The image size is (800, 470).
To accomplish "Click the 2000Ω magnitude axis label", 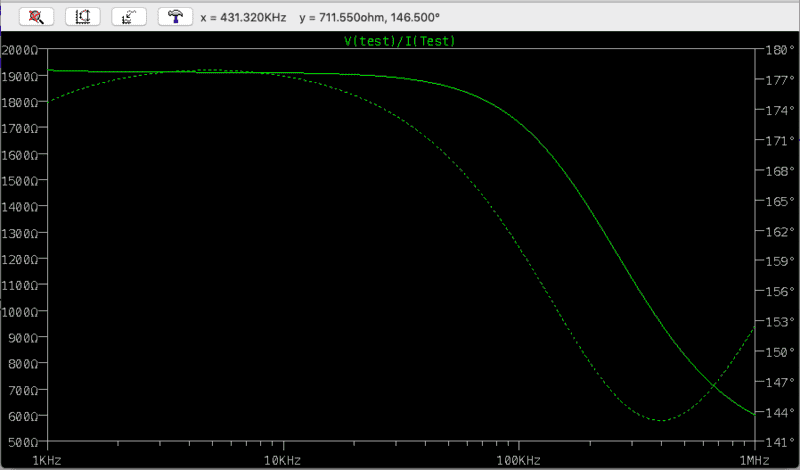I will click(19, 50).
